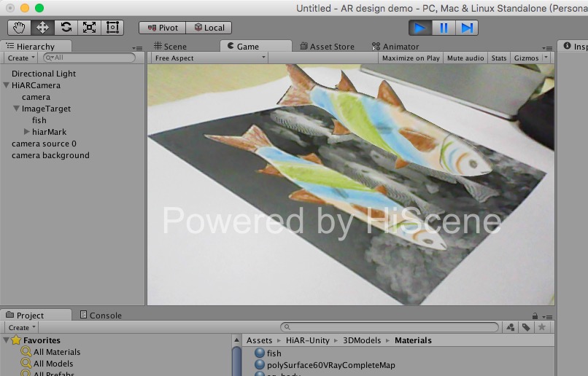Select the Scale tool
588x376 pixels.
pyautogui.click(x=89, y=28)
